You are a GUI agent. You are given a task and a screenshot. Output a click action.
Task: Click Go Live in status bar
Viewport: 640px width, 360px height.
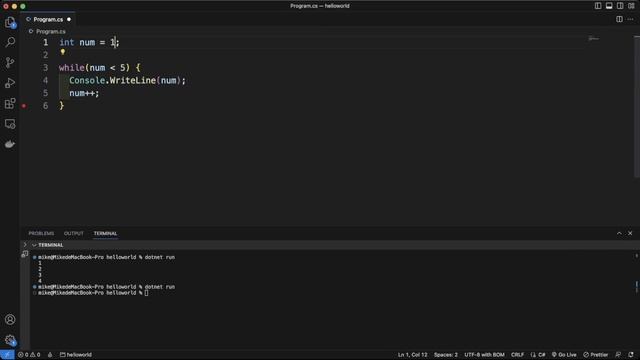564,355
